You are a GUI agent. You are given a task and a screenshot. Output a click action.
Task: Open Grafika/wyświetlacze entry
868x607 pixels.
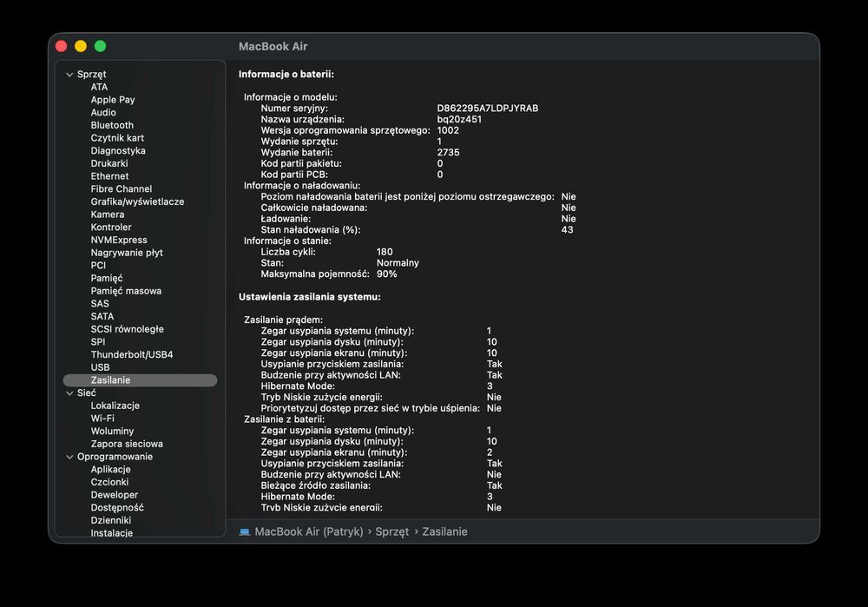(x=137, y=201)
